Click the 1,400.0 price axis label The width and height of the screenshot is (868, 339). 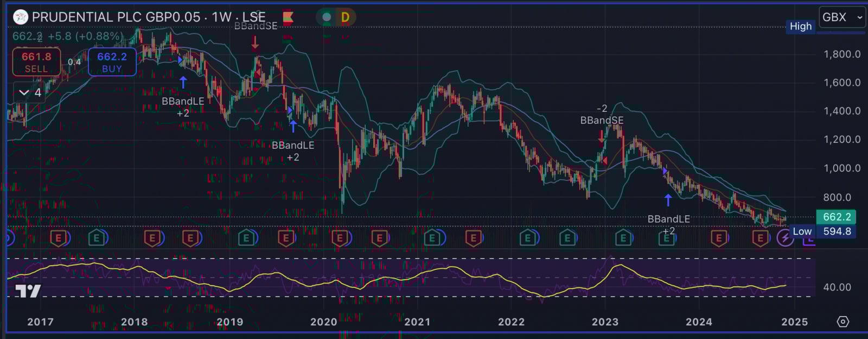click(x=842, y=111)
